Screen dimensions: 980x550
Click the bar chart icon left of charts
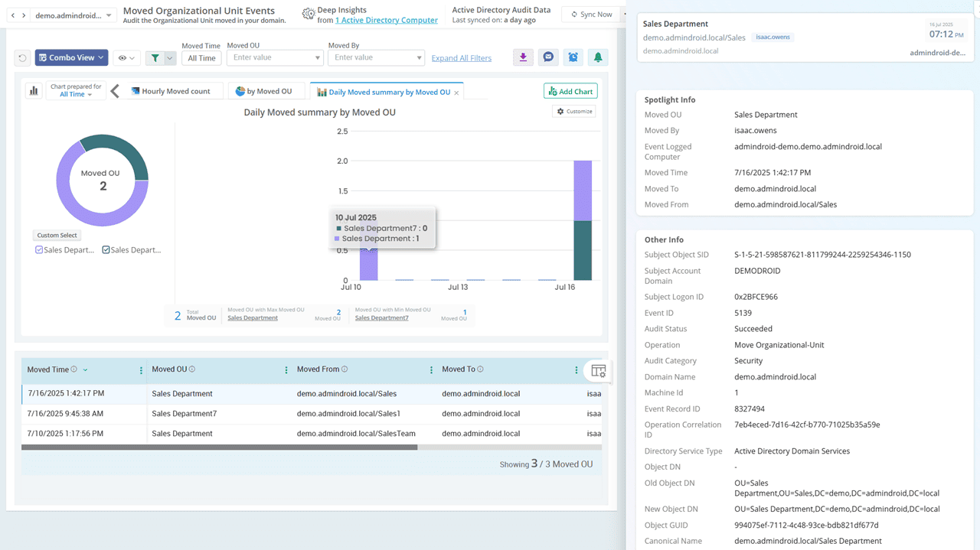34,91
